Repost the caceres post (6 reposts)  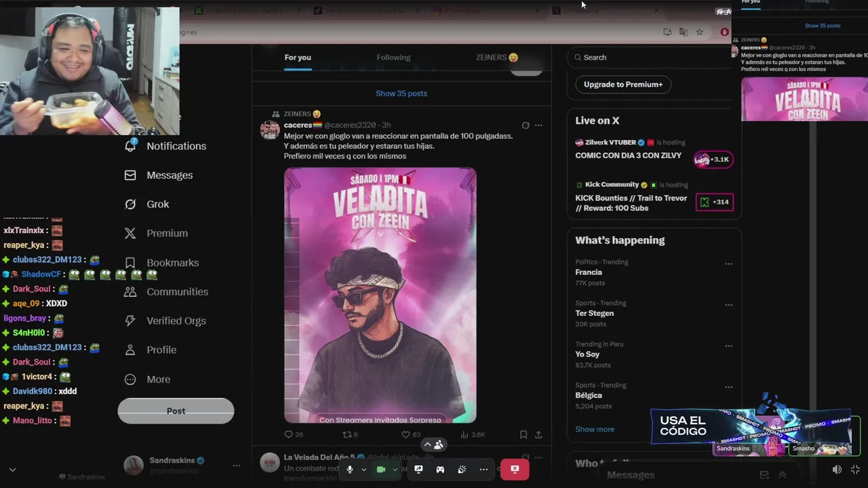point(350,434)
